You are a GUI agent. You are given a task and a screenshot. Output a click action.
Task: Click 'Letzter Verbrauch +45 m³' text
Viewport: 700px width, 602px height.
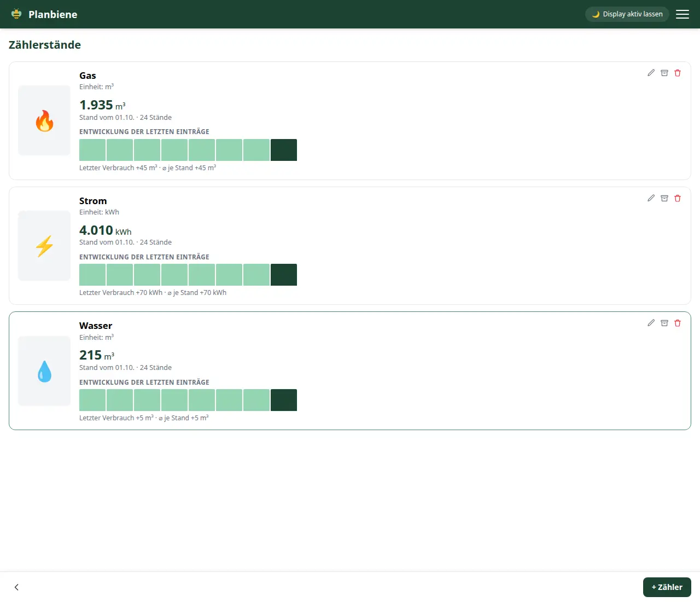(x=118, y=168)
